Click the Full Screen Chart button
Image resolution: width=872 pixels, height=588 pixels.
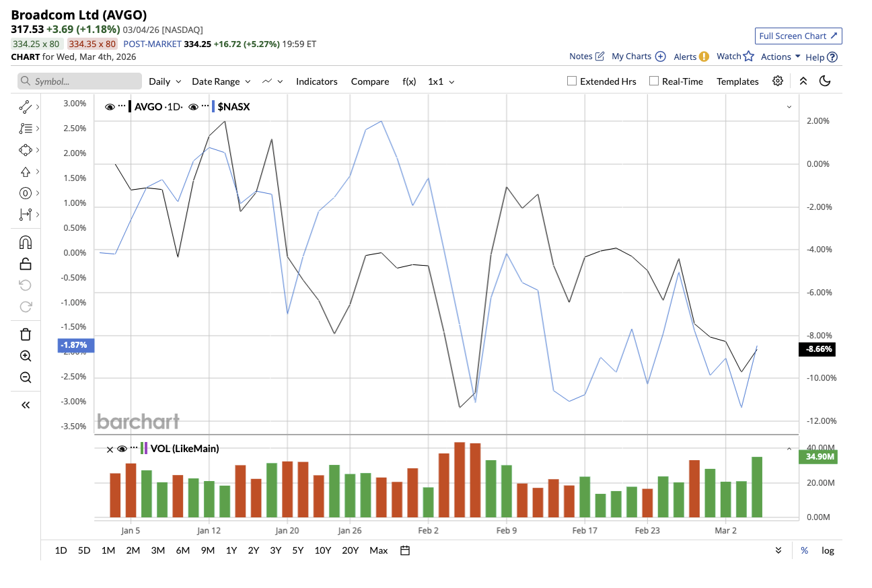[x=799, y=36]
